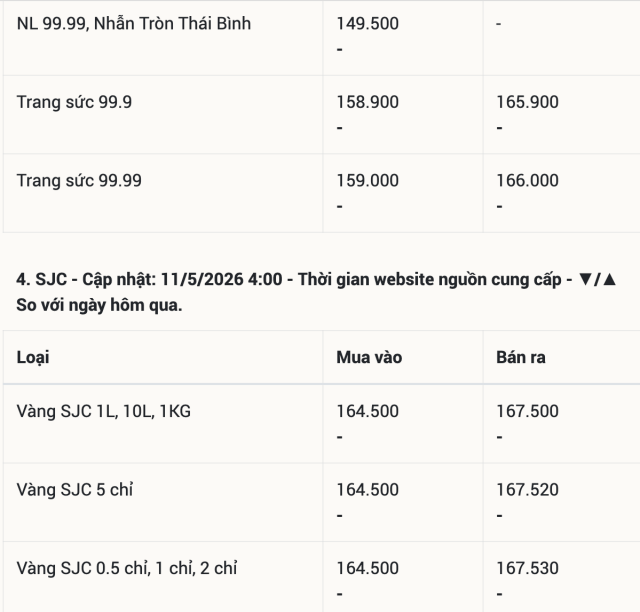640x612 pixels.
Task: Click the 167.530 sell price cell
Action: click(x=527, y=568)
